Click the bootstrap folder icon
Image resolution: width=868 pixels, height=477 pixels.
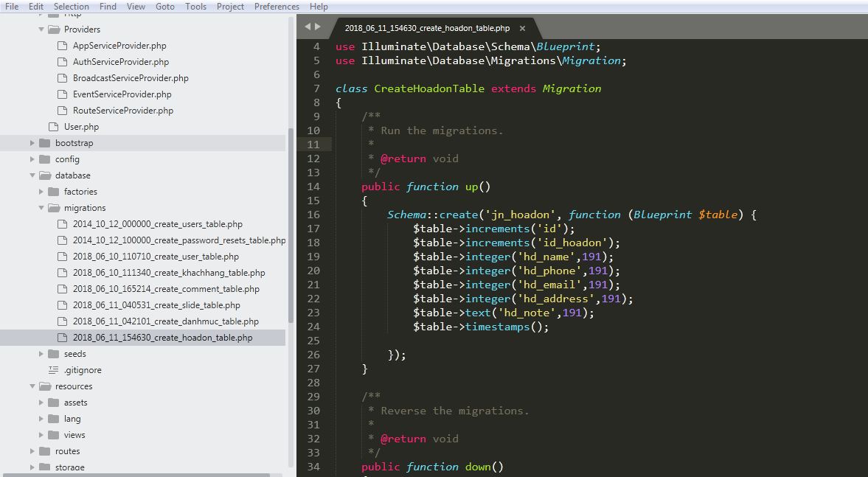pos(45,143)
